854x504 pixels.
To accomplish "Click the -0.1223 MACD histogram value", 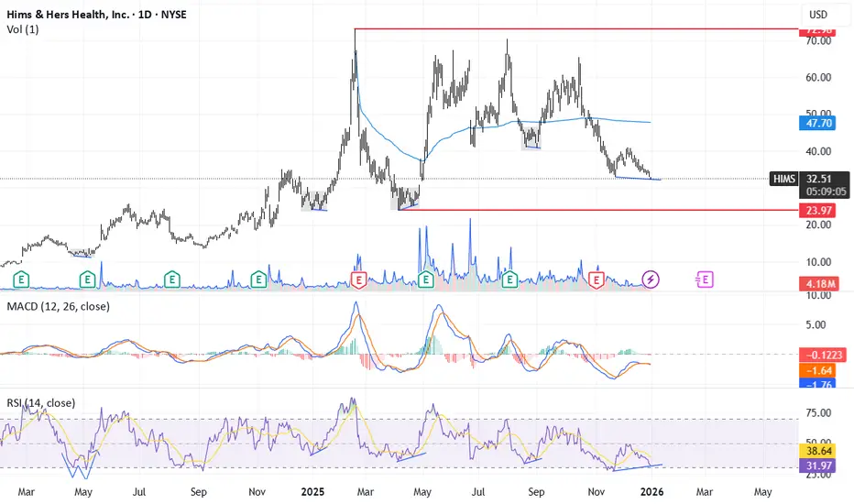I will tap(822, 356).
